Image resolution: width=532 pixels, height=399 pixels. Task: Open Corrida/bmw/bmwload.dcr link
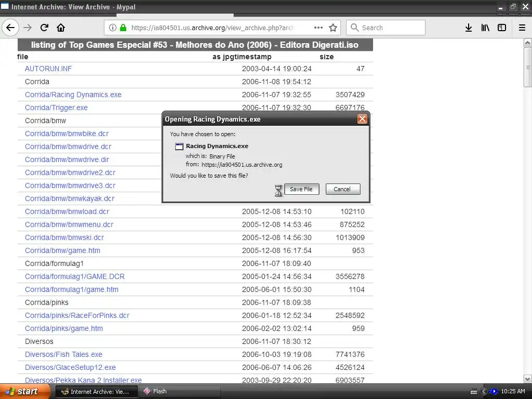click(67, 211)
